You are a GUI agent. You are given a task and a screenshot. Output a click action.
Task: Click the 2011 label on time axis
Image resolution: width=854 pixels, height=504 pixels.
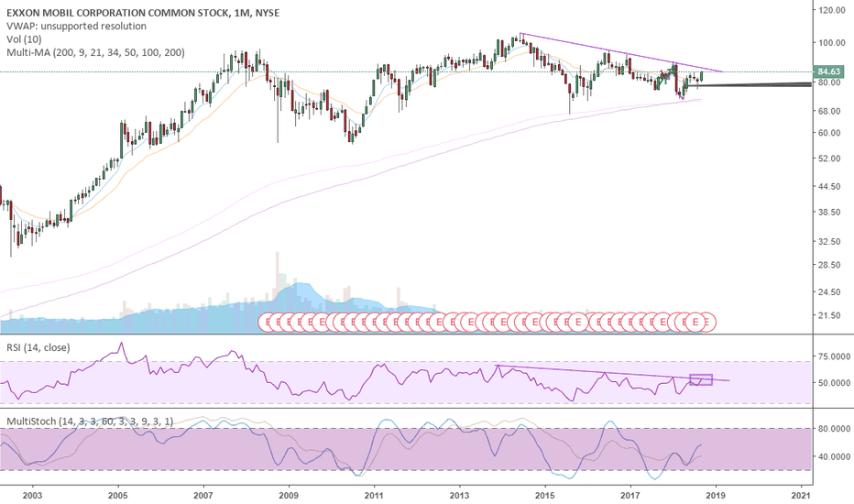(x=374, y=495)
